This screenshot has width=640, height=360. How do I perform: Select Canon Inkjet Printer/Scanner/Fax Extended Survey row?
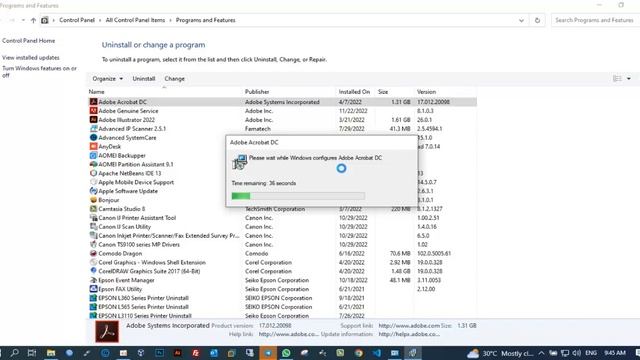(x=282, y=236)
